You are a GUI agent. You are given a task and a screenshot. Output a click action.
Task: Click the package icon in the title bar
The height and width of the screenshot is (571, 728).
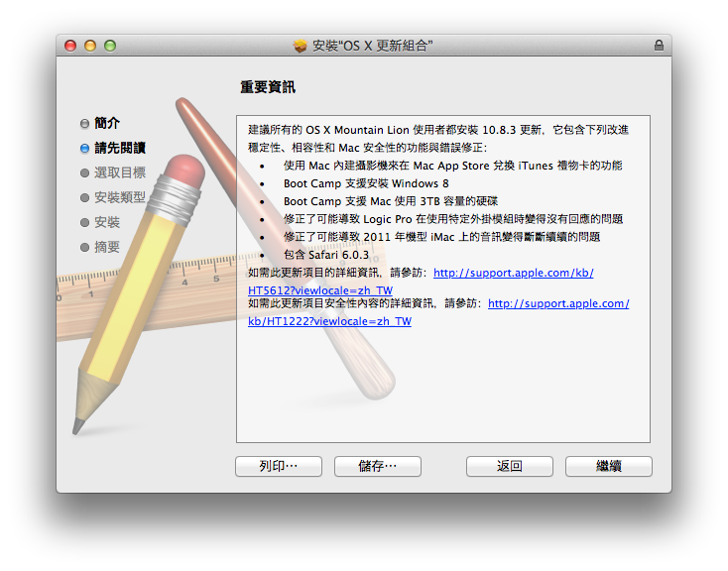click(300, 46)
